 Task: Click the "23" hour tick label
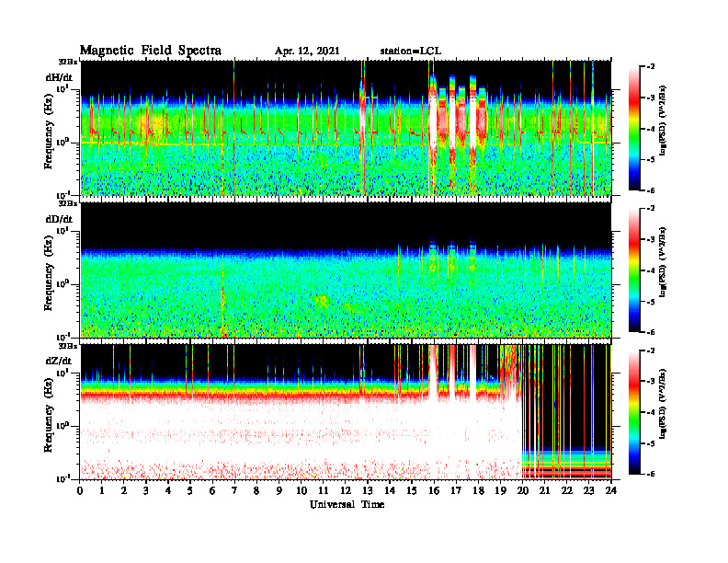point(589,490)
